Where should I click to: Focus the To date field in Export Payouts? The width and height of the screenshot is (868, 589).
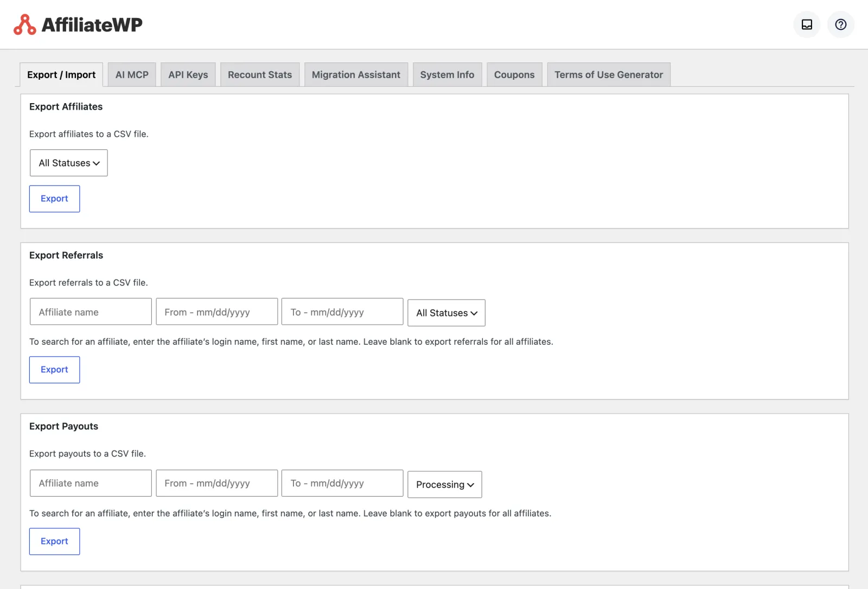click(342, 483)
